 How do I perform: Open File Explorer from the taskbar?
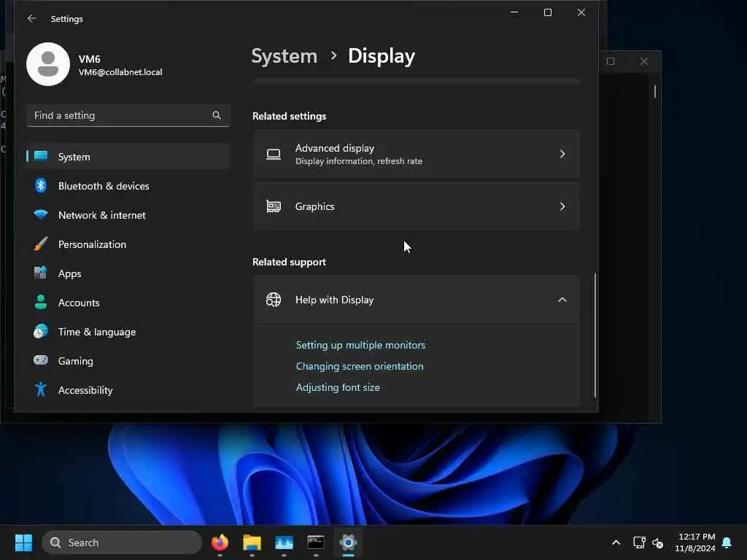point(252,542)
